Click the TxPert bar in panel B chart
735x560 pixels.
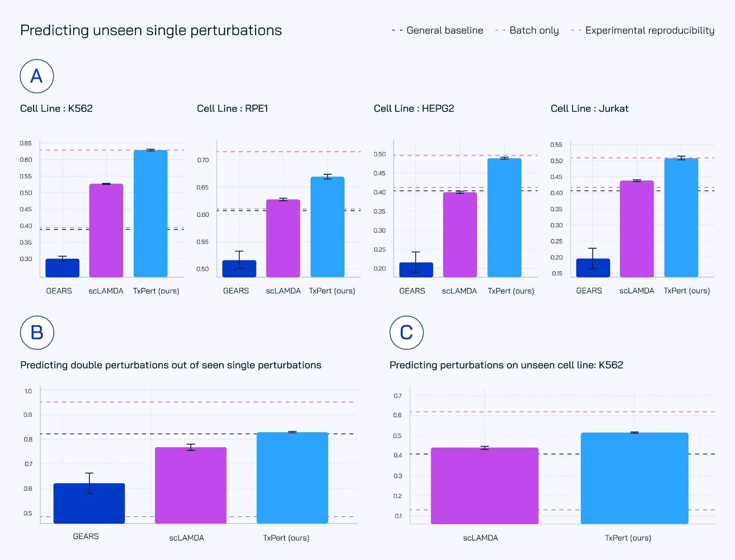[292, 477]
